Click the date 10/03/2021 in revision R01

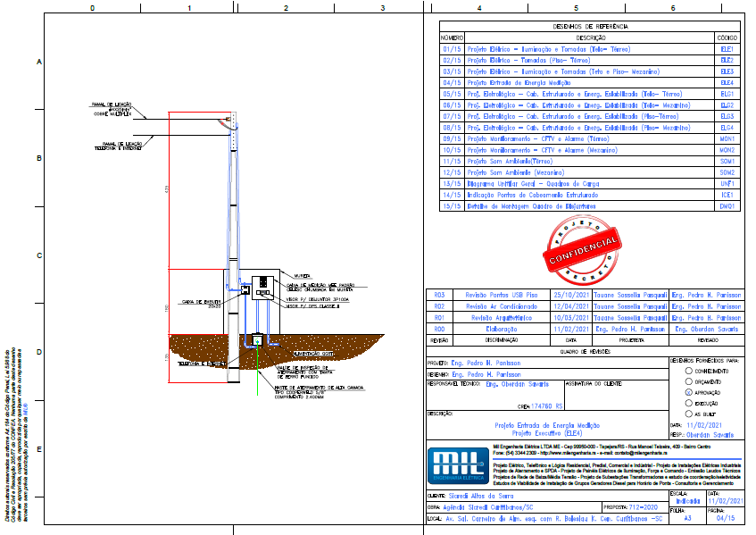[571, 318]
